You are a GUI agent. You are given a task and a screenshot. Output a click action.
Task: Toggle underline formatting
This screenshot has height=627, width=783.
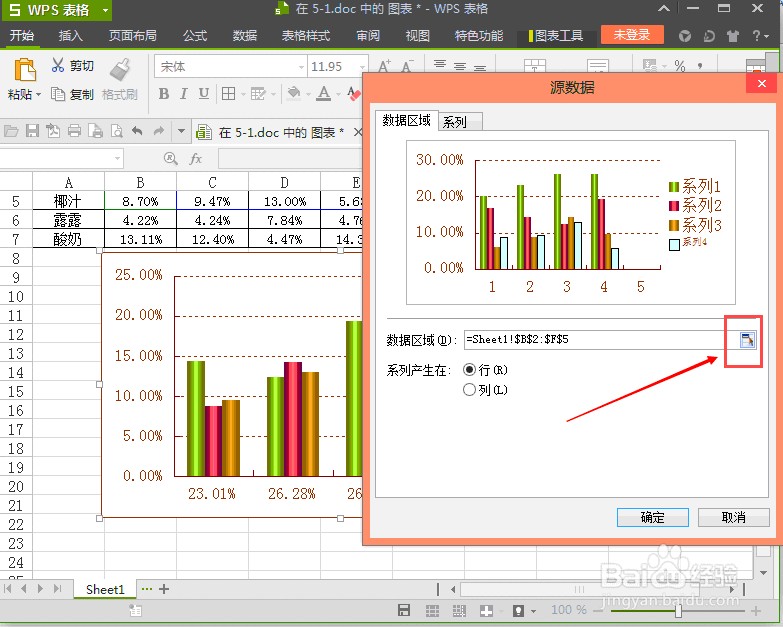pos(204,93)
